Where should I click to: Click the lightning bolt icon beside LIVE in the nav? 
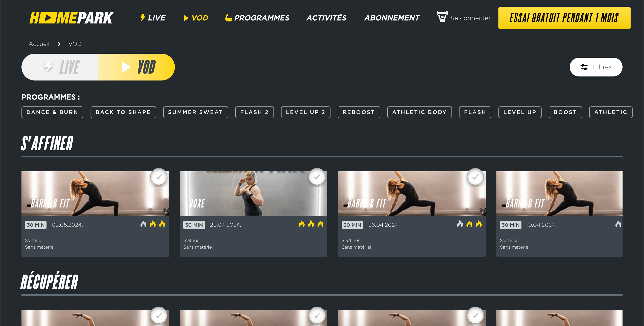(x=143, y=18)
